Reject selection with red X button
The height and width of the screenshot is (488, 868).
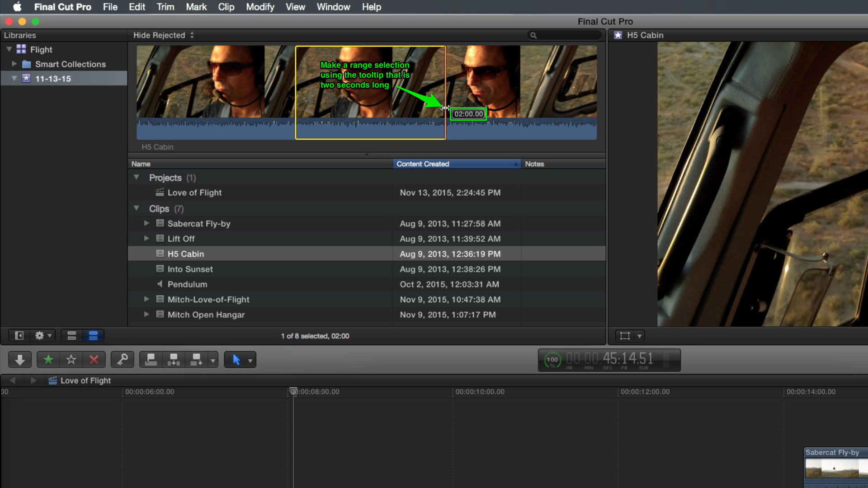click(x=94, y=360)
